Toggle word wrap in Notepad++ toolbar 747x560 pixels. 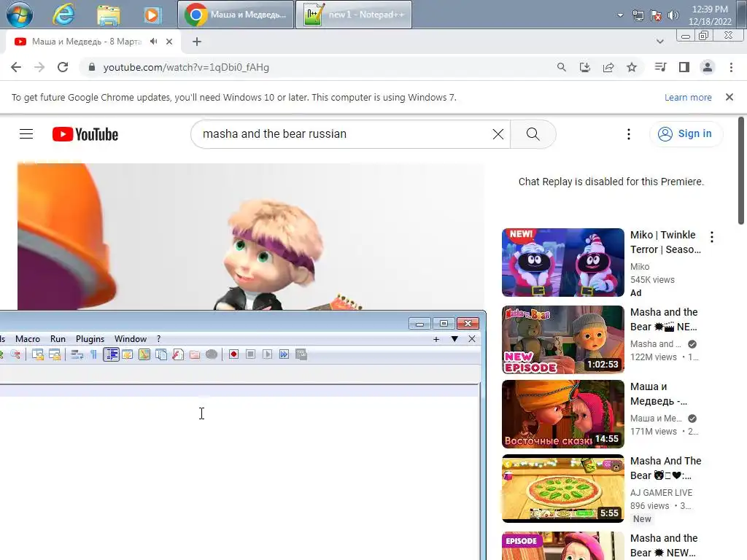[x=77, y=354]
